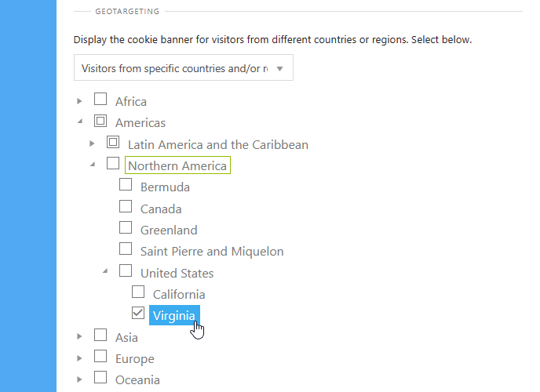Select Saint Pierre and Miquelon label
Screen dimensions: 540x392
tap(212, 252)
